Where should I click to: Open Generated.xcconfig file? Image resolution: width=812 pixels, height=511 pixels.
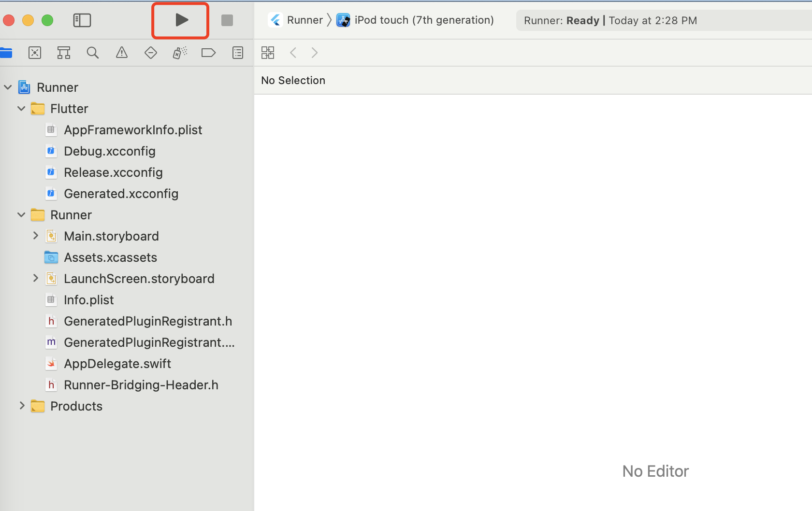tap(112, 194)
